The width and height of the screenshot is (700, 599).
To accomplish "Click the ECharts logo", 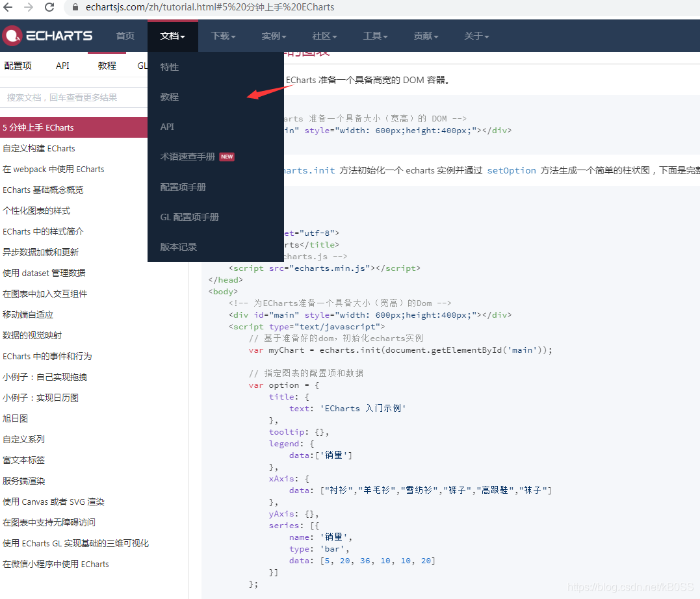I will pyautogui.click(x=47, y=36).
